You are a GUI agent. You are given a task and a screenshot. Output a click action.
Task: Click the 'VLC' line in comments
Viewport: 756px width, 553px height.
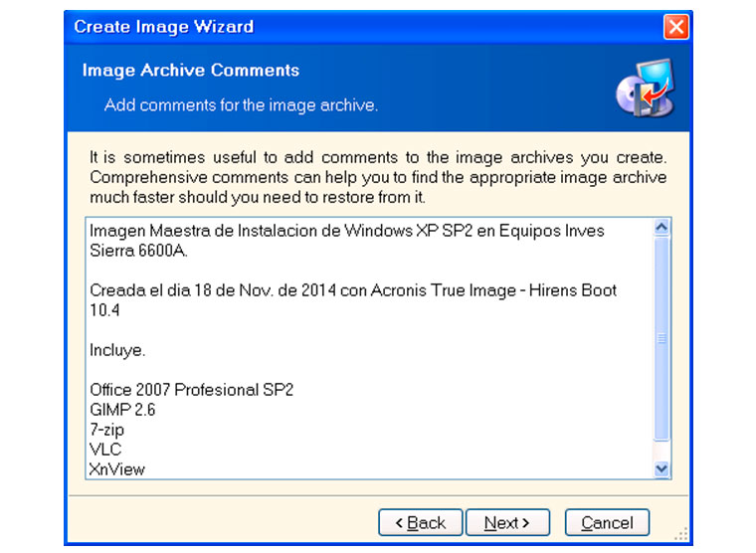[x=105, y=450]
